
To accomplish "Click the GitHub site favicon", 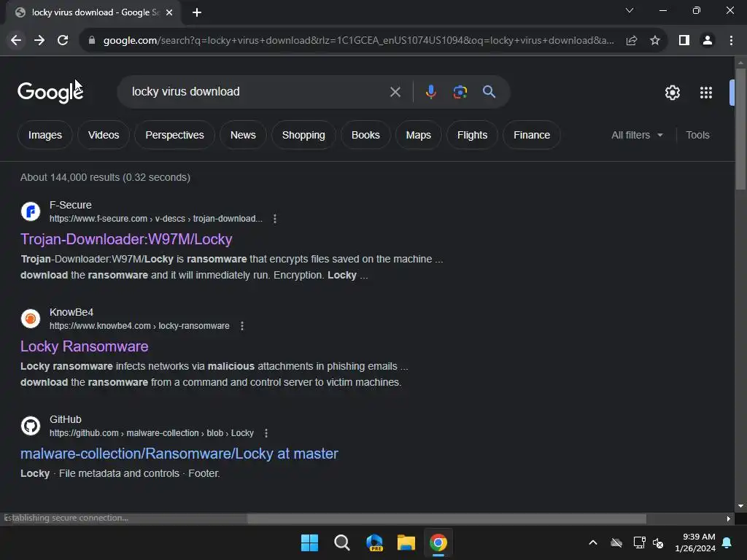I will coord(31,426).
